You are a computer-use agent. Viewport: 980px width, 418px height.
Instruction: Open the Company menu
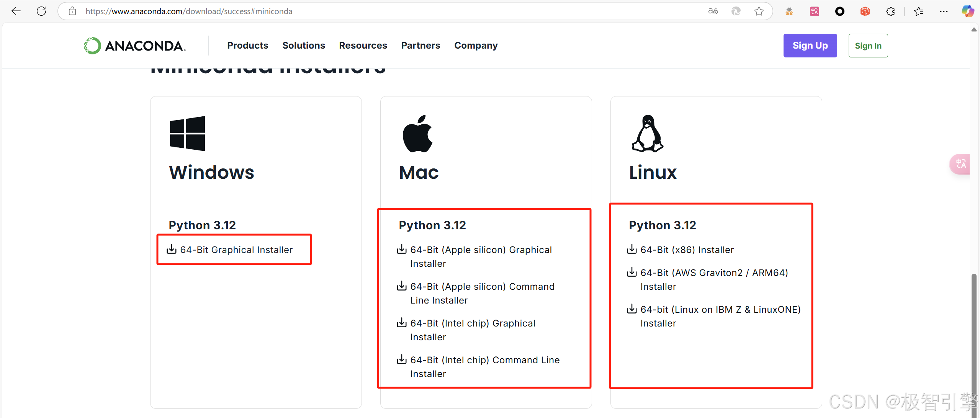pos(476,46)
